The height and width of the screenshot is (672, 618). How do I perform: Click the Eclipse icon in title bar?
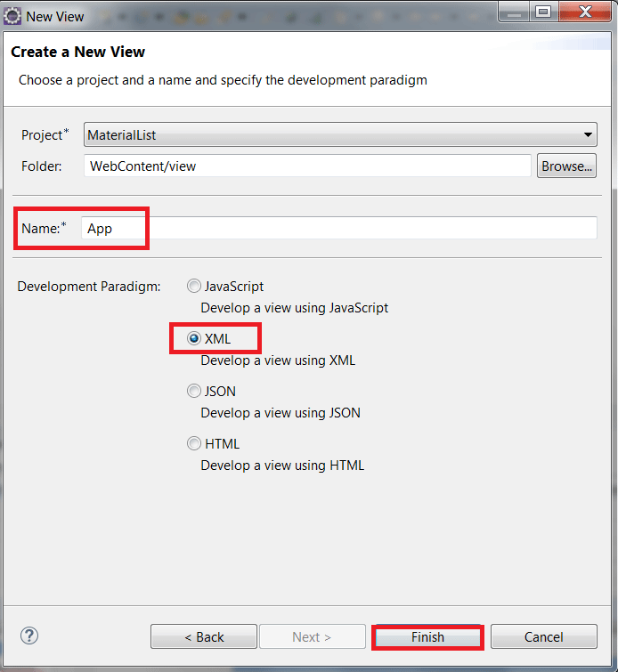12,16
